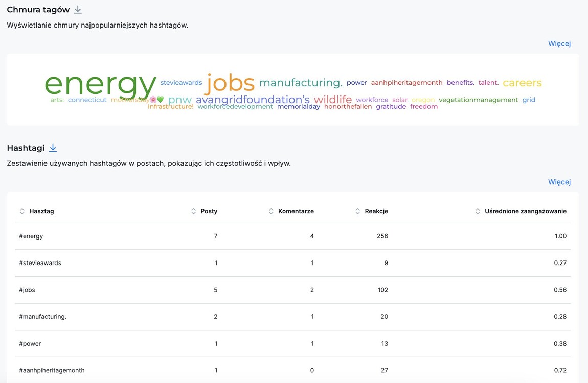The image size is (588, 383).
Task: Click 'oregon' tag in the cloud
Action: tap(423, 100)
